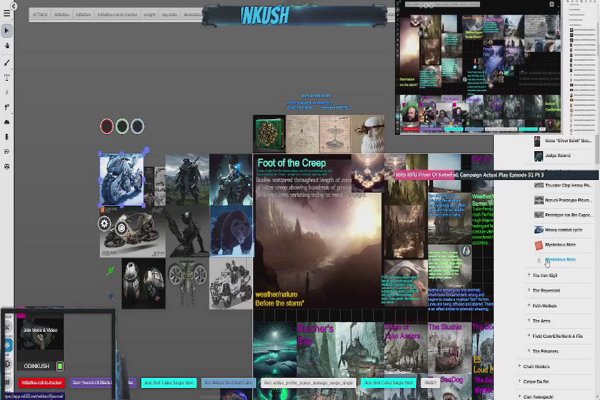Open the bottom icon in left toolbar
Image resolution: width=600 pixels, height=400 pixels.
click(x=7, y=167)
